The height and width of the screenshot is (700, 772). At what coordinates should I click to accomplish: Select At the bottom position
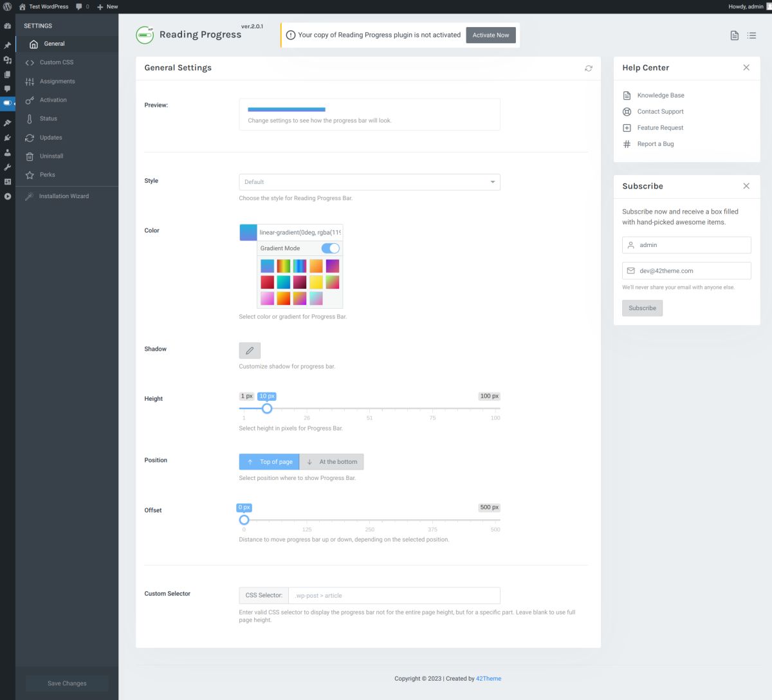(x=331, y=462)
